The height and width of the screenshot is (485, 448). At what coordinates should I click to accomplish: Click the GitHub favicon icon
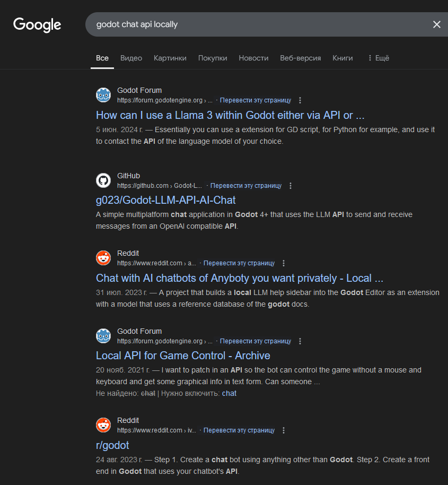pyautogui.click(x=103, y=180)
